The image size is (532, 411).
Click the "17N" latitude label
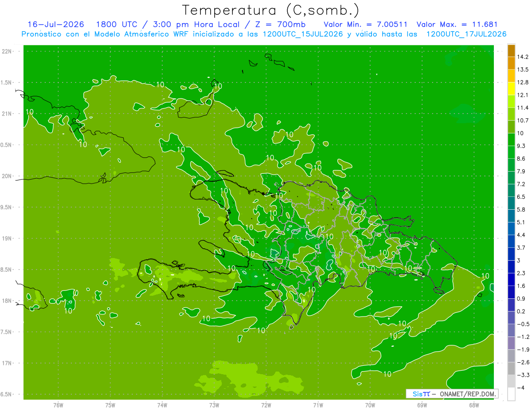pyautogui.click(x=7, y=363)
